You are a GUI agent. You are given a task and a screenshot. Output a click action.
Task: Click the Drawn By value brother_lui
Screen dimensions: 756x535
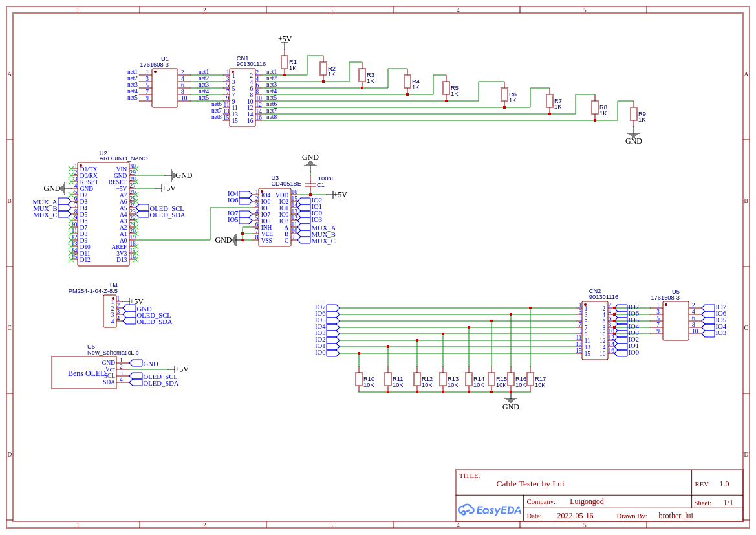675,516
